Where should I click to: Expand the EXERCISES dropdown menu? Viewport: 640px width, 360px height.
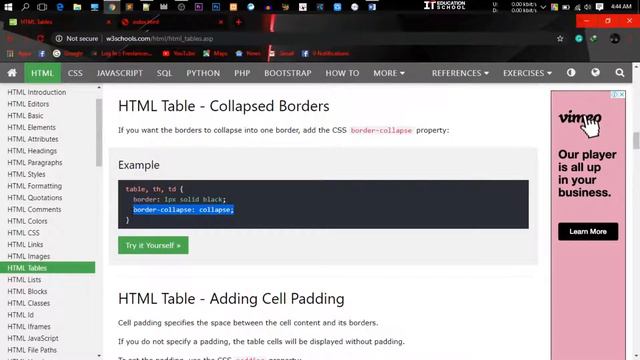pos(527,73)
